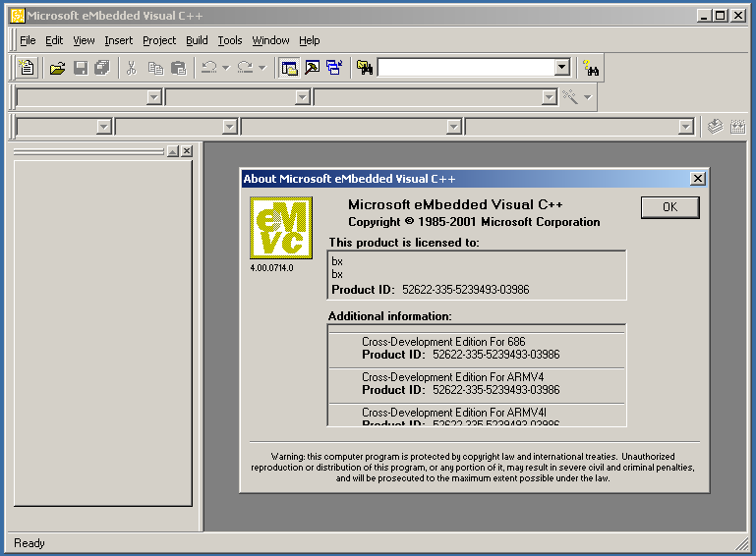
Task: Open the Redo history dropdown arrow
Action: (262, 68)
